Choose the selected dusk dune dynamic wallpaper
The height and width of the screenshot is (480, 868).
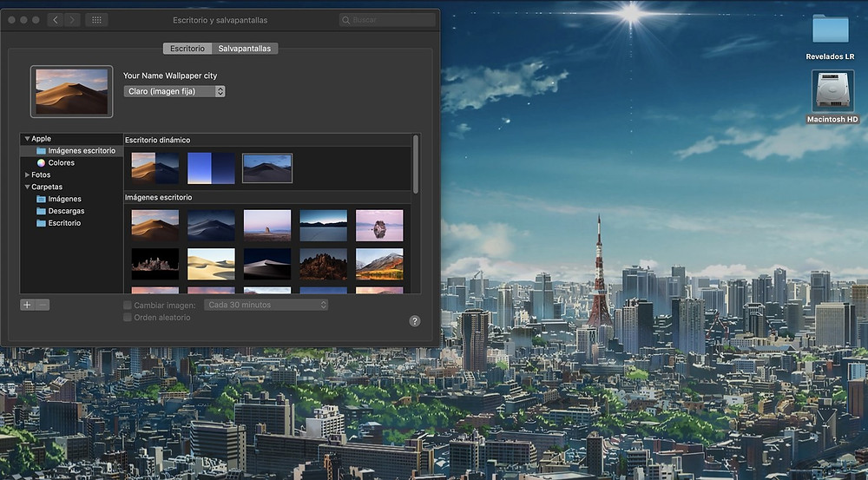pyautogui.click(x=267, y=168)
